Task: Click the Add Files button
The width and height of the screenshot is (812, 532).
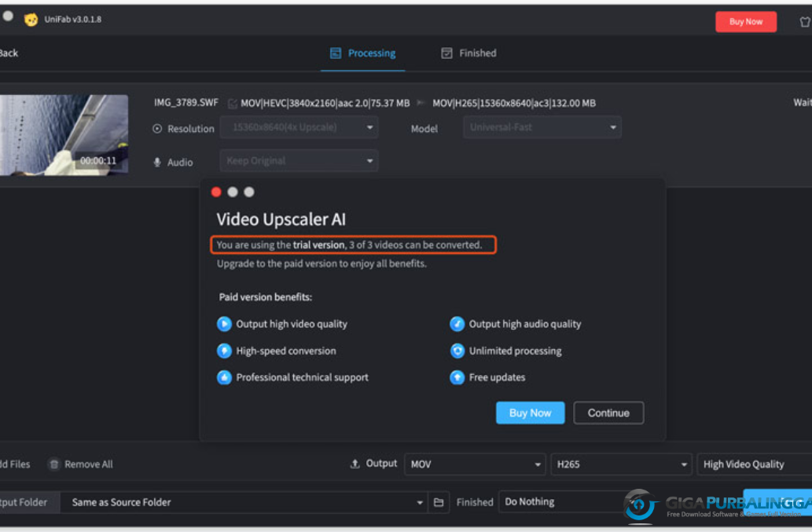Action: tap(14, 464)
